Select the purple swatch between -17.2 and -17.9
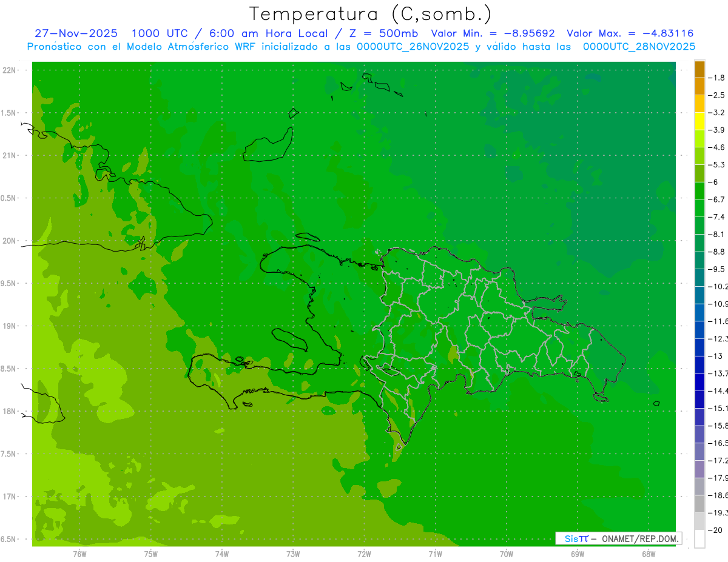 coord(699,469)
